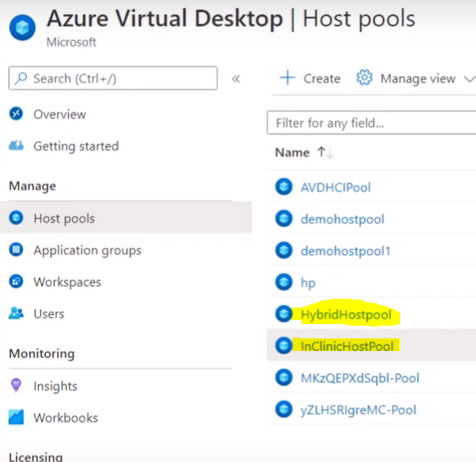Click the Getting started cloud icon
The width and height of the screenshot is (476, 462).
point(16,146)
